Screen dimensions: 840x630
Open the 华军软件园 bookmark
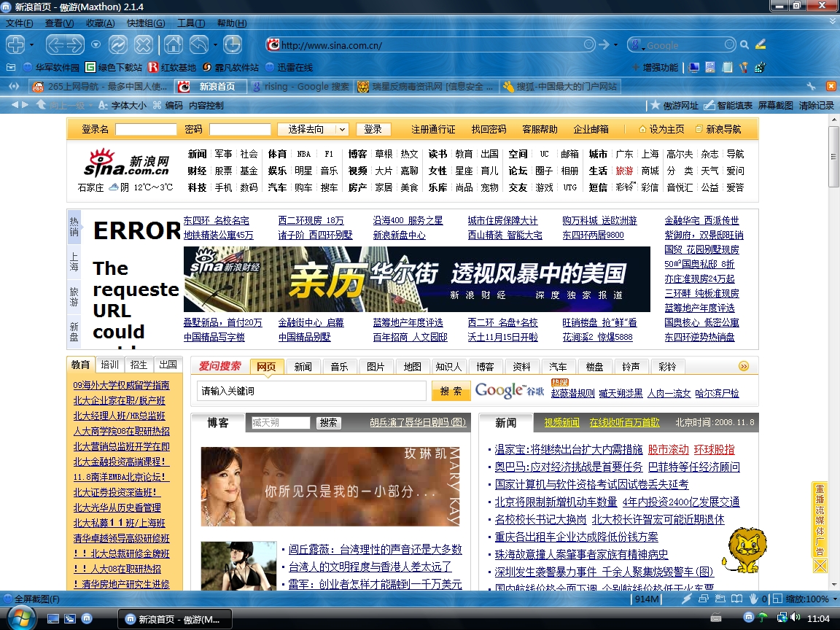tap(51, 68)
